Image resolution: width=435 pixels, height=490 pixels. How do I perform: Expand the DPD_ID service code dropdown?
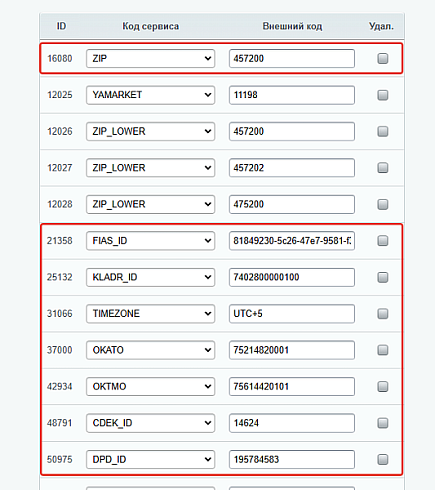click(150, 459)
